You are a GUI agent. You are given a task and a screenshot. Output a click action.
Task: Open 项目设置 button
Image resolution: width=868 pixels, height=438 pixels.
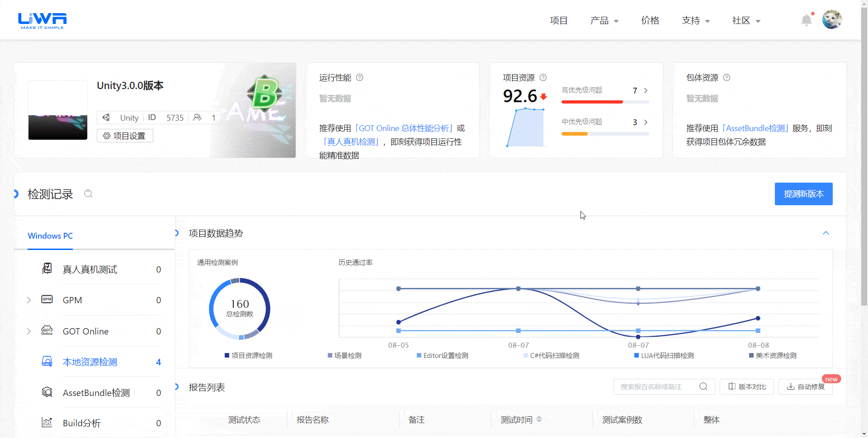[125, 136]
